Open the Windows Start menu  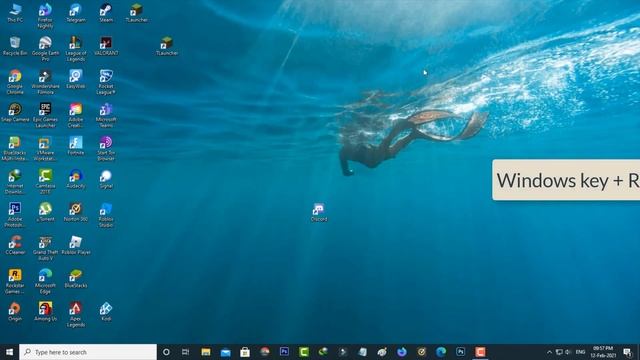(9, 352)
